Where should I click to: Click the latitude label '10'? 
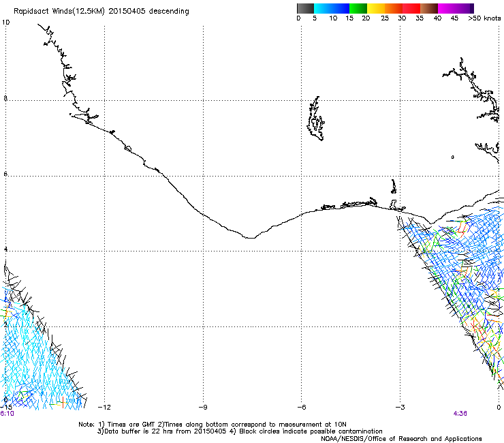(5, 22)
